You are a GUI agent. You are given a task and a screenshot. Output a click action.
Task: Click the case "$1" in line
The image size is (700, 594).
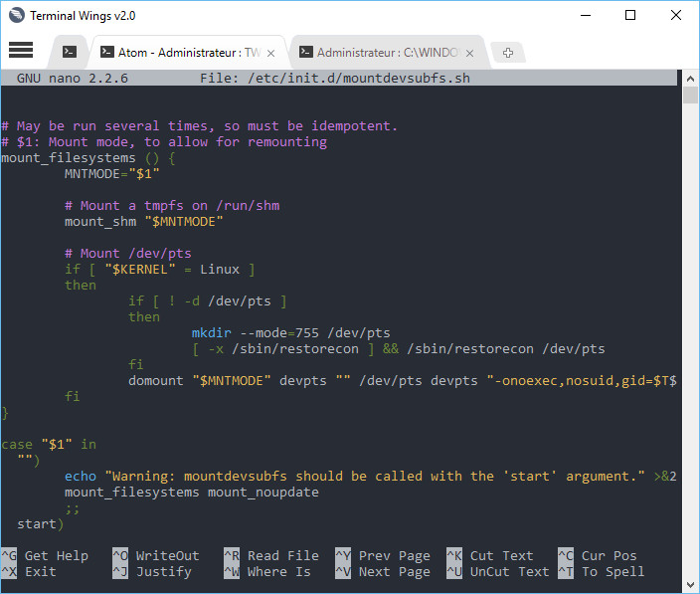[49, 445]
